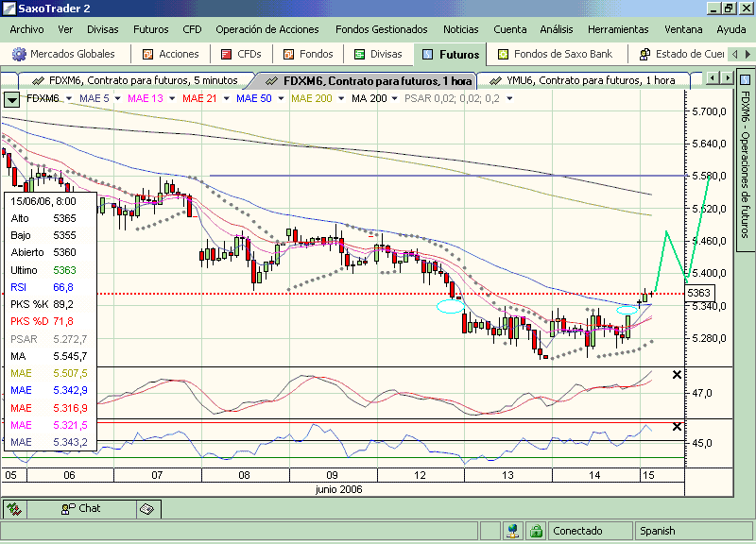This screenshot has height=544, width=756.
Task: Expand the MAE 21 indicator dropdown
Action: (226, 99)
